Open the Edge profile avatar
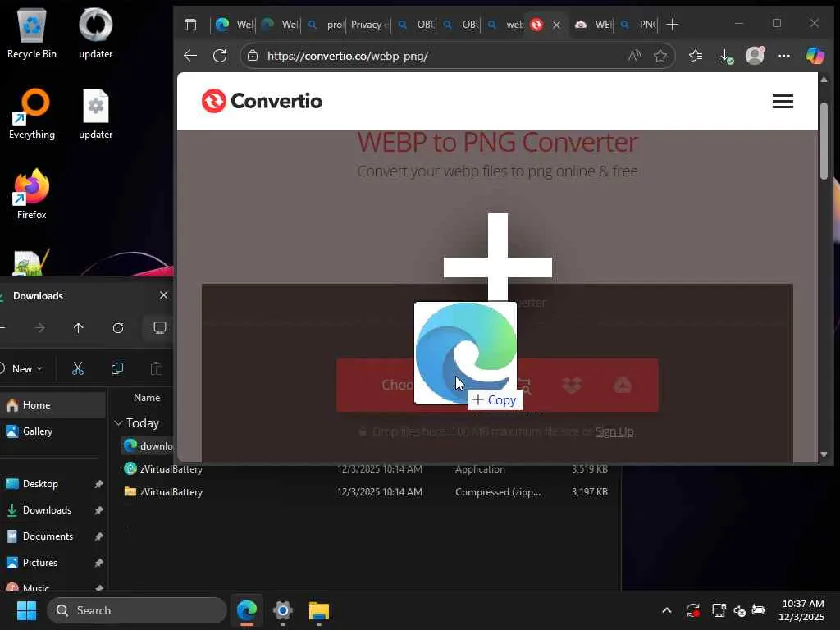The height and width of the screenshot is (630, 840). (755, 56)
